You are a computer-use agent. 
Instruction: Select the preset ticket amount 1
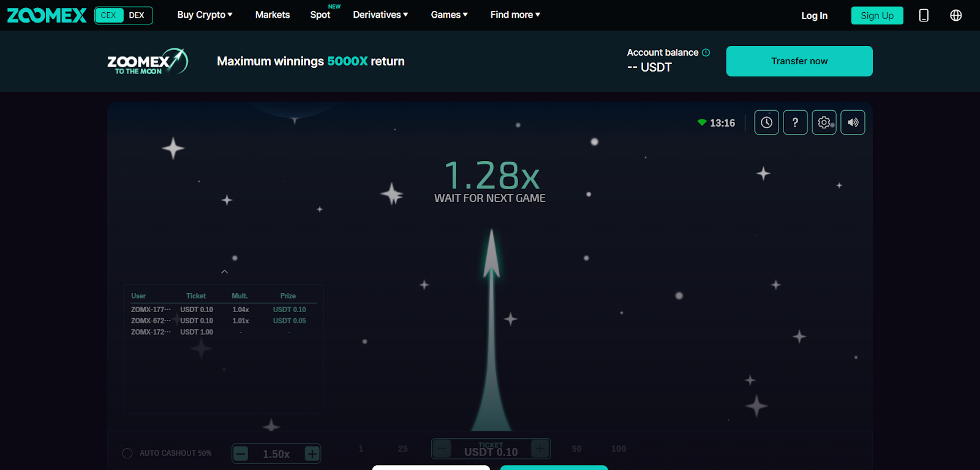pos(361,449)
